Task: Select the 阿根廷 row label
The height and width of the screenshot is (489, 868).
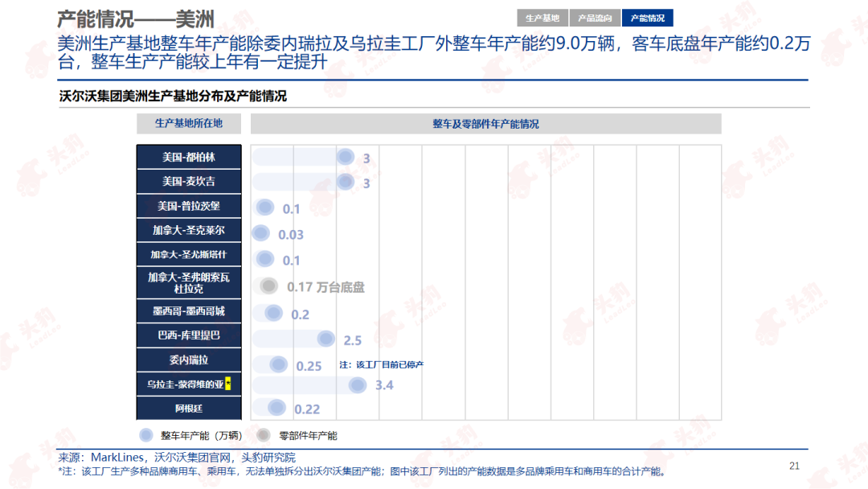Action: (189, 409)
